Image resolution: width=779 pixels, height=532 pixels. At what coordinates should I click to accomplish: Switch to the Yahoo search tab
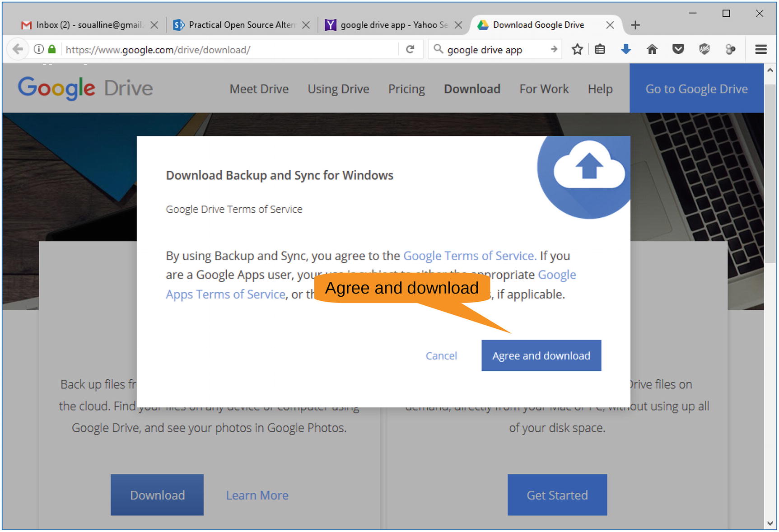387,25
